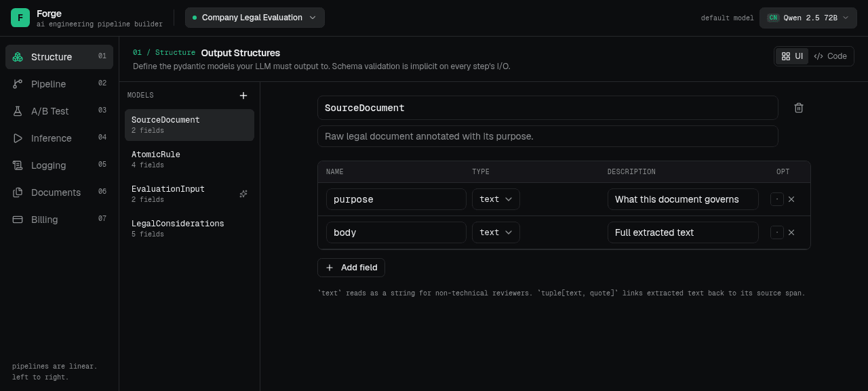Edit the purpose field name input
Image resolution: width=868 pixels, height=391 pixels.
396,199
